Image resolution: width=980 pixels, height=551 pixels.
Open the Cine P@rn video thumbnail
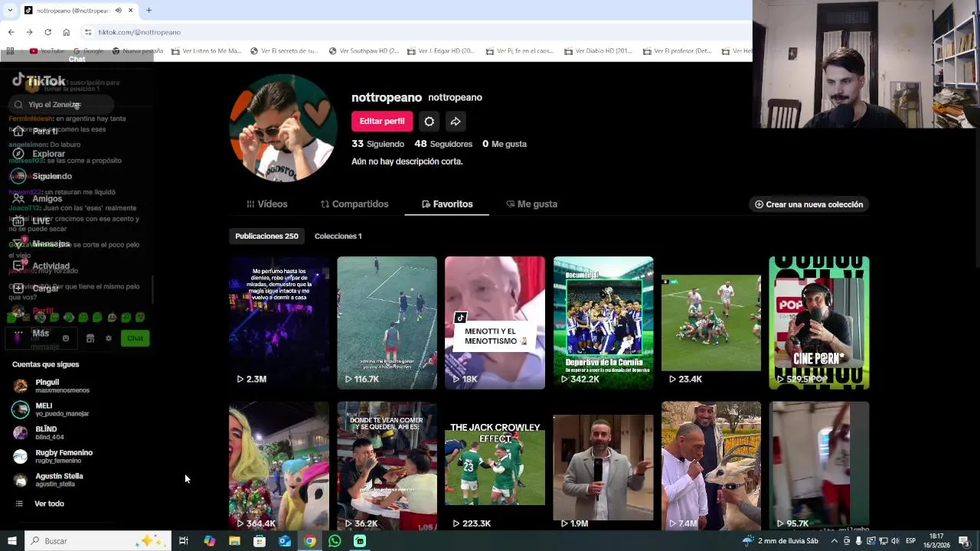click(819, 323)
